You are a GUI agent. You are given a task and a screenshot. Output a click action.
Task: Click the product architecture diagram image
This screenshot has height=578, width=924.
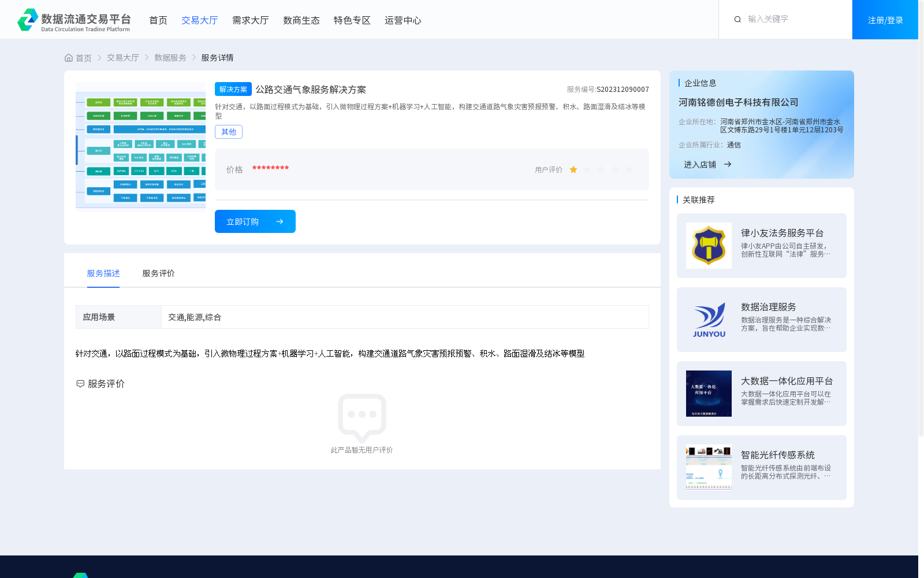pos(140,147)
